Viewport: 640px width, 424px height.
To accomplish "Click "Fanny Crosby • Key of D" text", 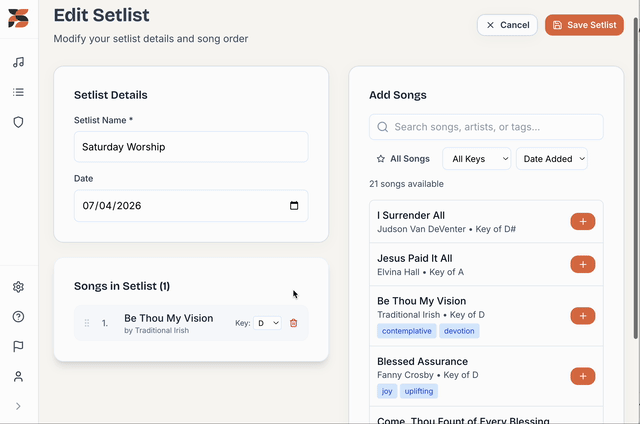I will [x=427, y=375].
